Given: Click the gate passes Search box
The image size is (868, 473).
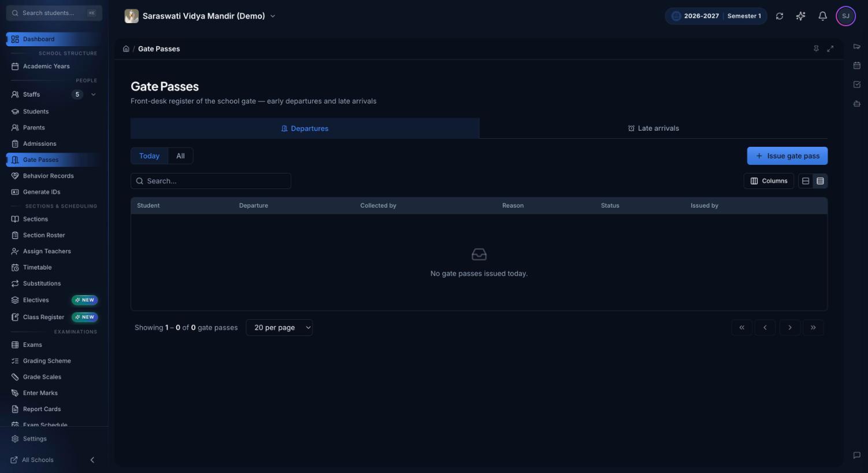Looking at the screenshot, I should pyautogui.click(x=211, y=181).
